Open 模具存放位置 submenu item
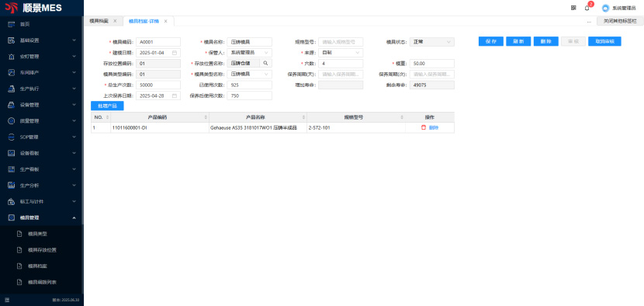The image size is (644, 306). (42, 249)
